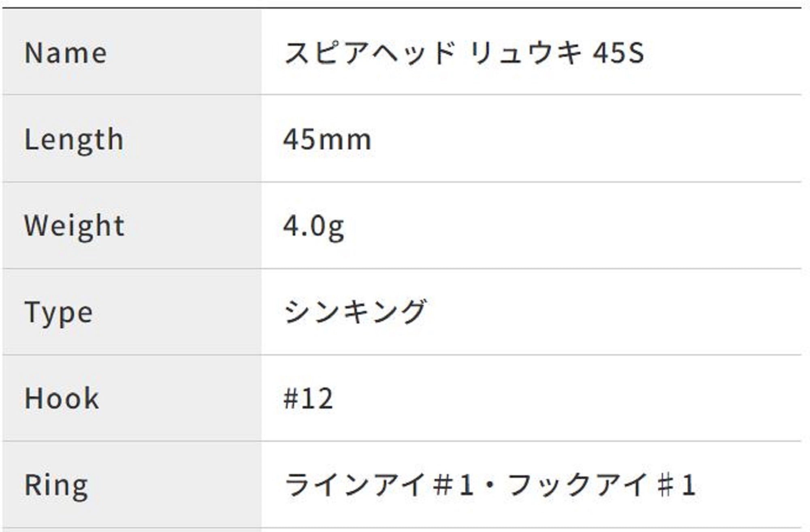
Task: Click the g unit in Weight value
Action: (x=336, y=228)
